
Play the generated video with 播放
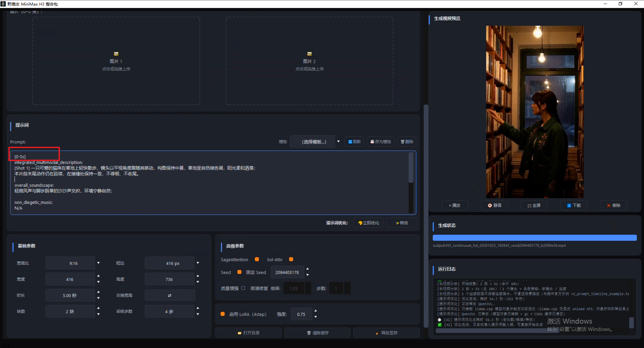pos(455,205)
